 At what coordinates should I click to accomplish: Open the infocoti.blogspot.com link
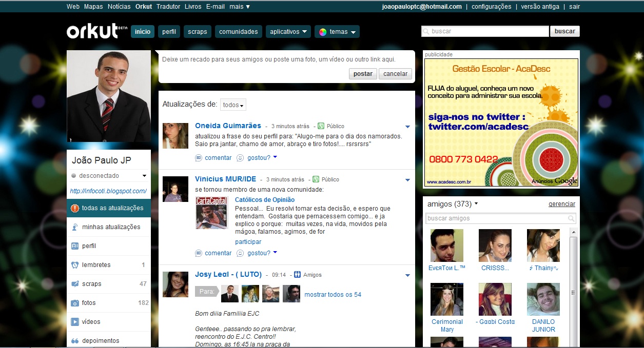pyautogui.click(x=108, y=191)
